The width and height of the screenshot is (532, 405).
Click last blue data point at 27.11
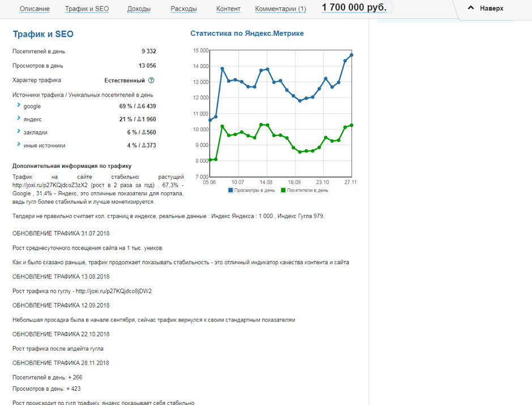click(351, 55)
